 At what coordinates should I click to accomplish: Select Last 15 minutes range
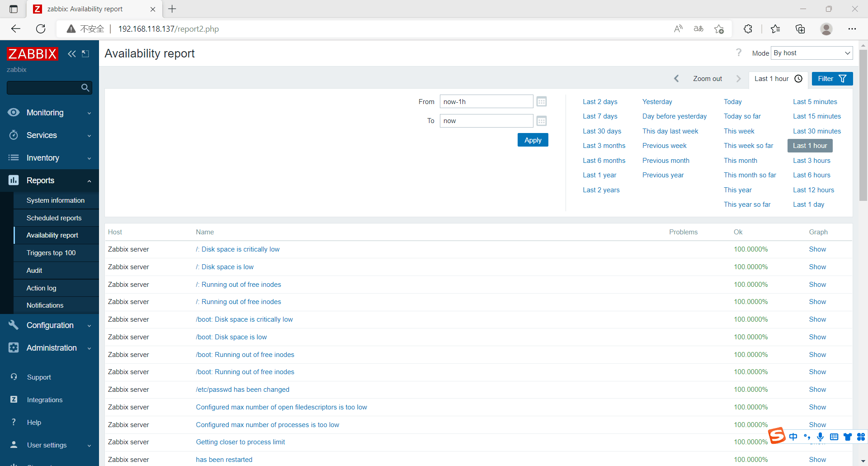click(817, 116)
